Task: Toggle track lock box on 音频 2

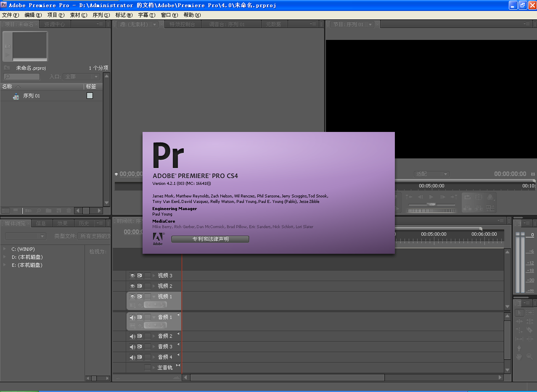Action: pyautogui.click(x=148, y=336)
